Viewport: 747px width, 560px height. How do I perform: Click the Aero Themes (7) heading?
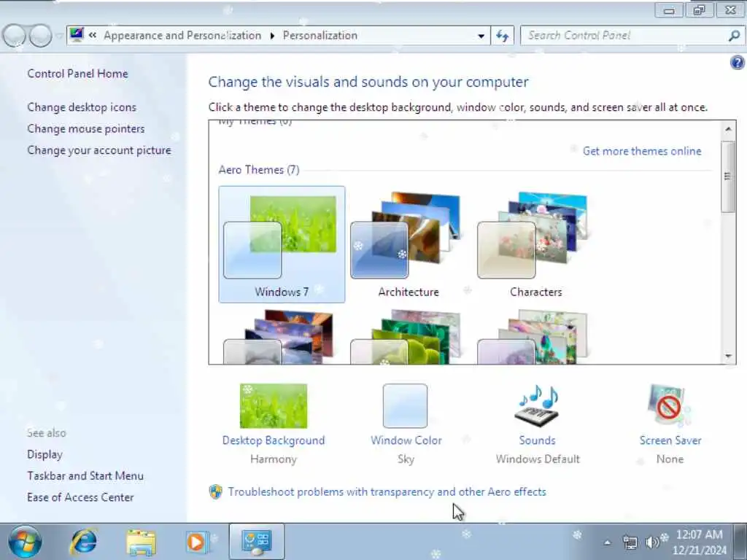259,170
